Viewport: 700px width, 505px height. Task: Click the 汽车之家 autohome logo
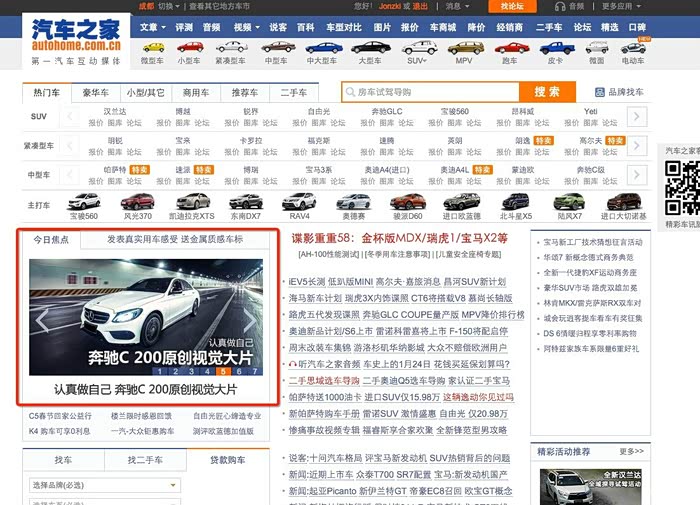(x=76, y=41)
